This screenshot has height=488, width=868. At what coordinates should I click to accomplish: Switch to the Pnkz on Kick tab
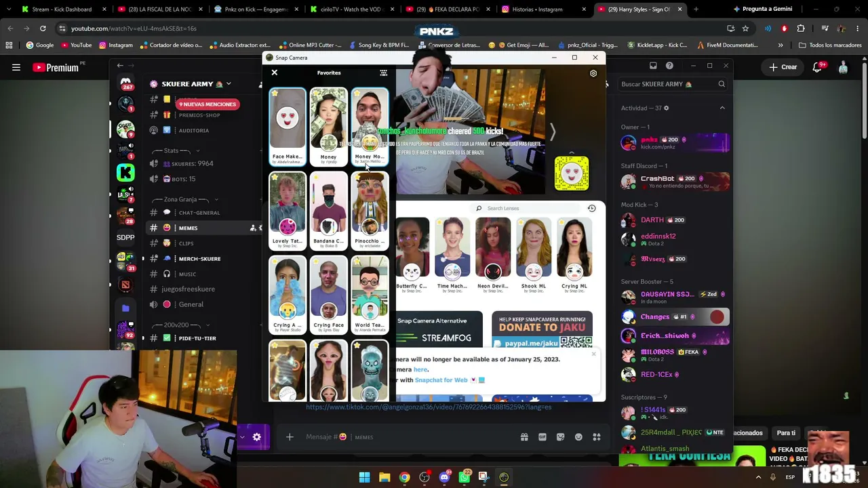click(x=255, y=9)
